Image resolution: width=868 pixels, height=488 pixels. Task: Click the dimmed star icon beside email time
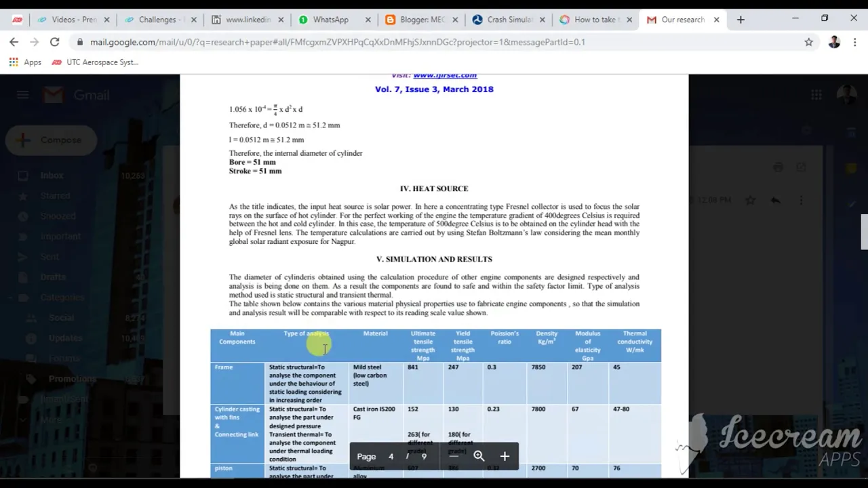pos(751,201)
